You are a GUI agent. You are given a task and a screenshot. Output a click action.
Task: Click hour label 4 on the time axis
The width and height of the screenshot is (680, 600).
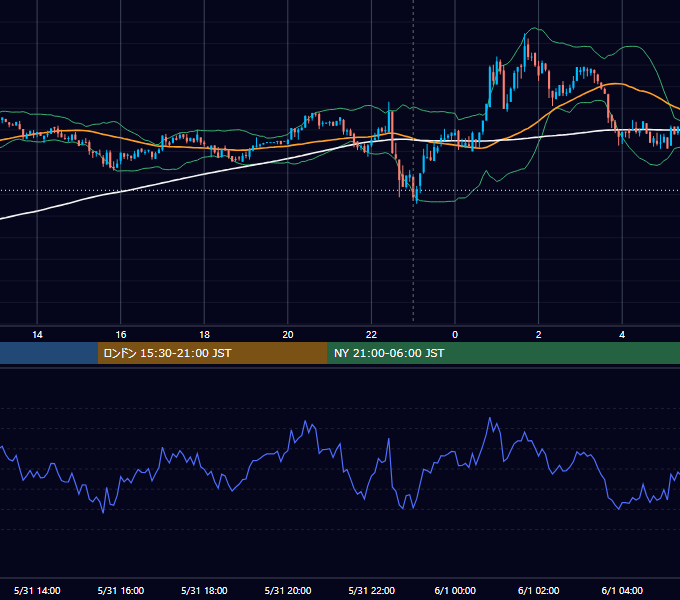click(x=622, y=335)
